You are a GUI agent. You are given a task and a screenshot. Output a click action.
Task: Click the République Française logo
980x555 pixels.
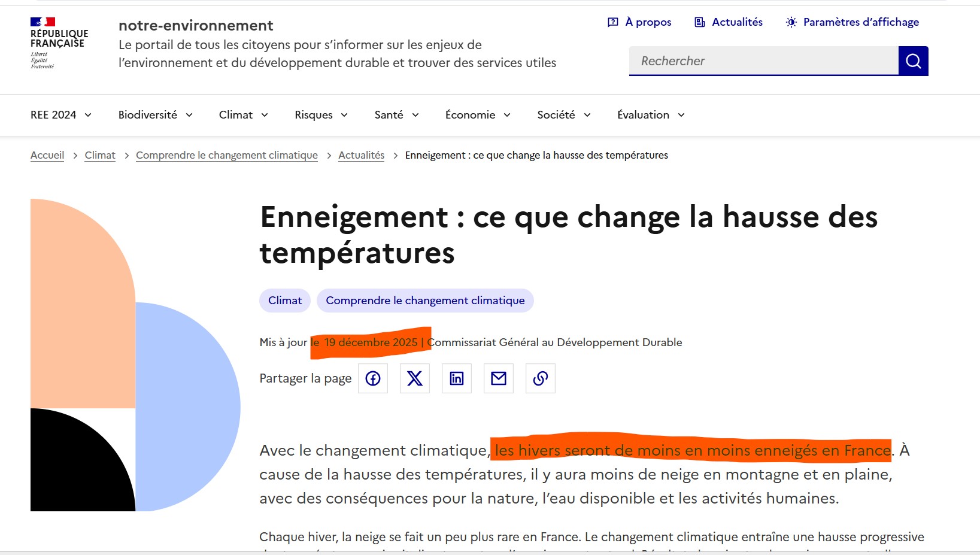tap(59, 43)
